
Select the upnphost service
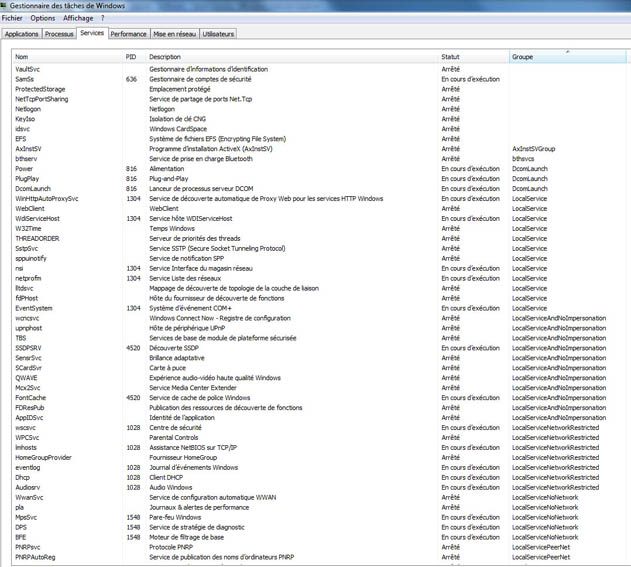[x=29, y=328]
